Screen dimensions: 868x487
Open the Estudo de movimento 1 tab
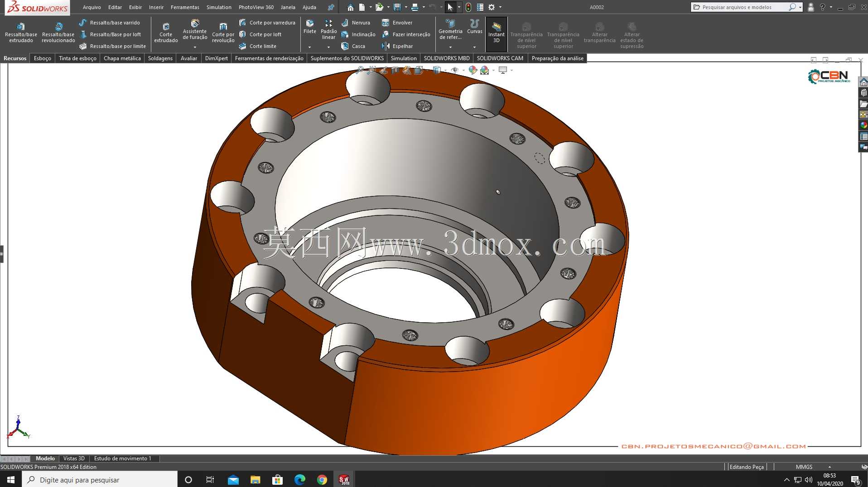click(x=122, y=458)
